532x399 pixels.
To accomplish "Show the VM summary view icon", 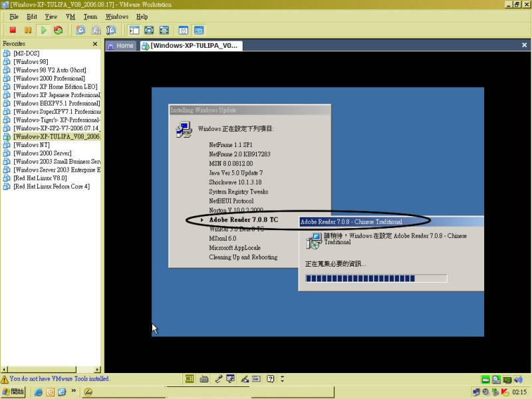I will click(184, 30).
